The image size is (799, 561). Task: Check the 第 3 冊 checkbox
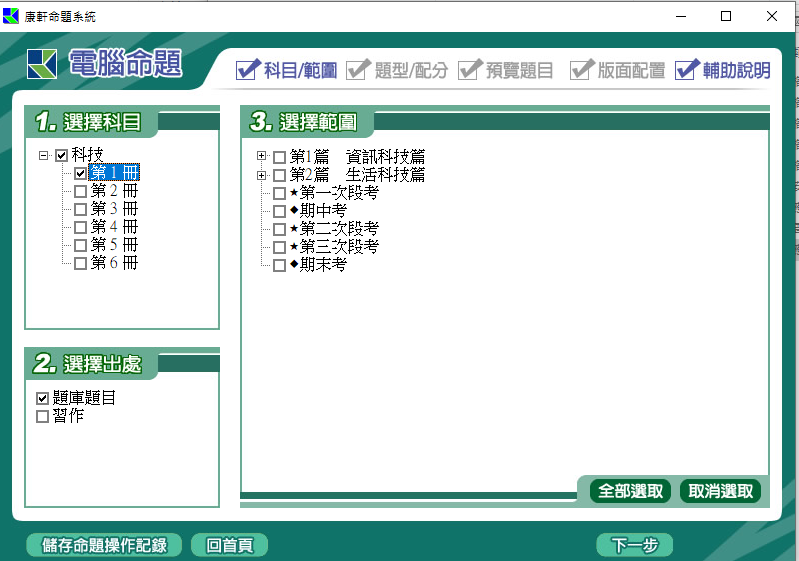pyautogui.click(x=80, y=209)
